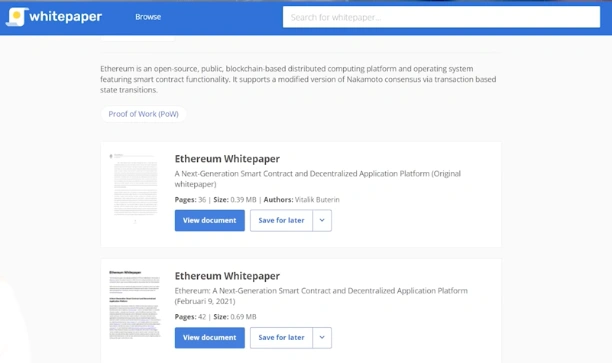This screenshot has width=612, height=363.
Task: Click the second Ethereum Whitepaper title
Action: [x=227, y=276]
